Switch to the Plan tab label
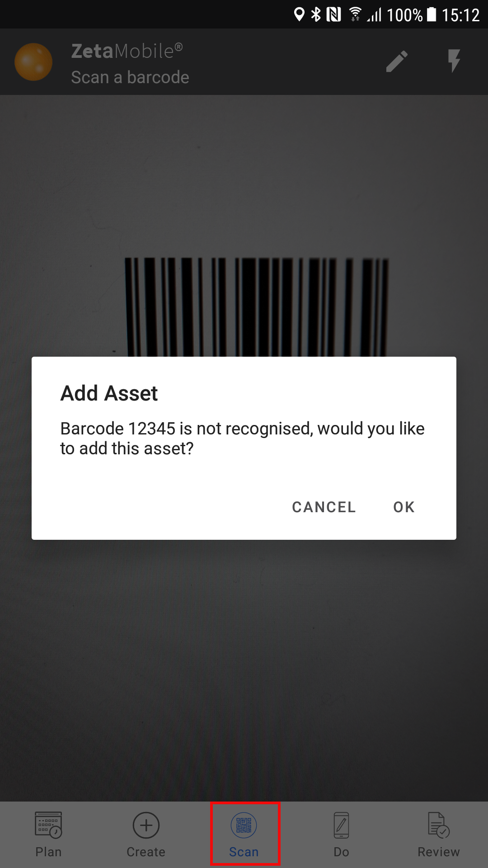Screen dimensions: 488x868 tap(48, 852)
